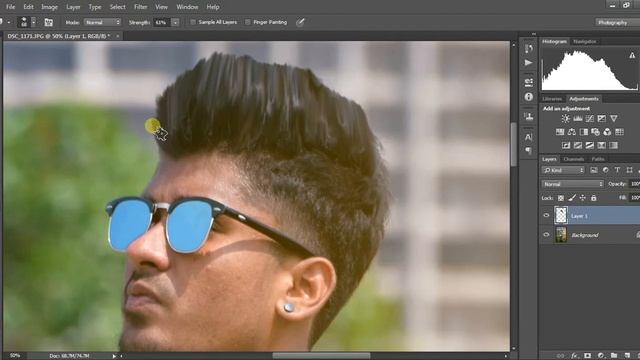Open the Clone Source panel icon
The width and height of the screenshot is (640, 360).
(x=529, y=117)
